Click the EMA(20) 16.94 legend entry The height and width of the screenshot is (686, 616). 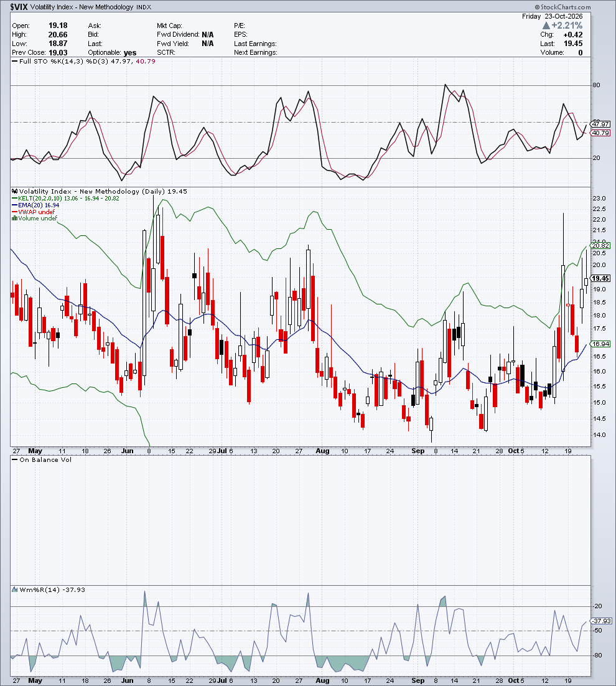35,205
